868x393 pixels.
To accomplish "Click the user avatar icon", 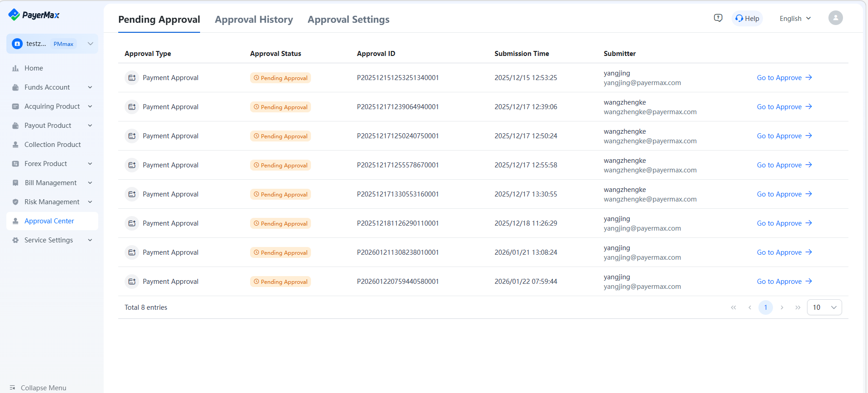I will [835, 18].
